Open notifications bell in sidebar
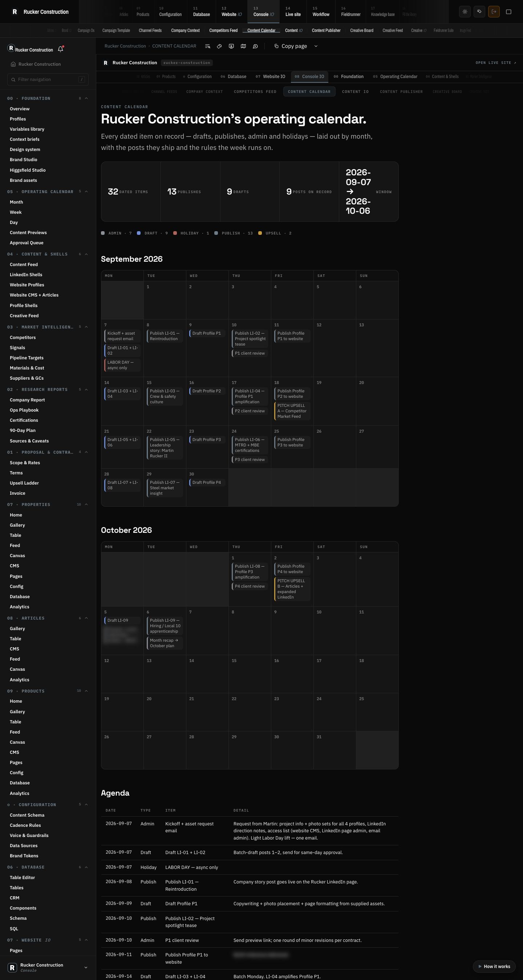 coord(61,49)
